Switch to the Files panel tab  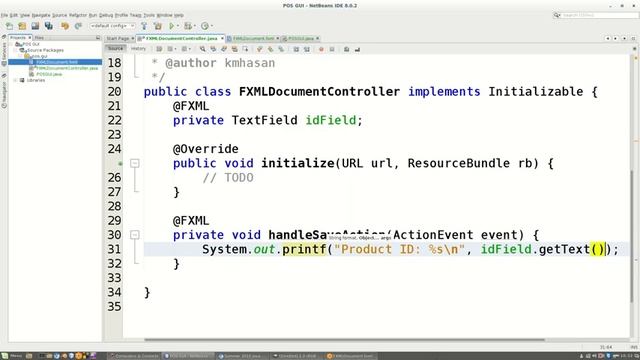(x=40, y=38)
